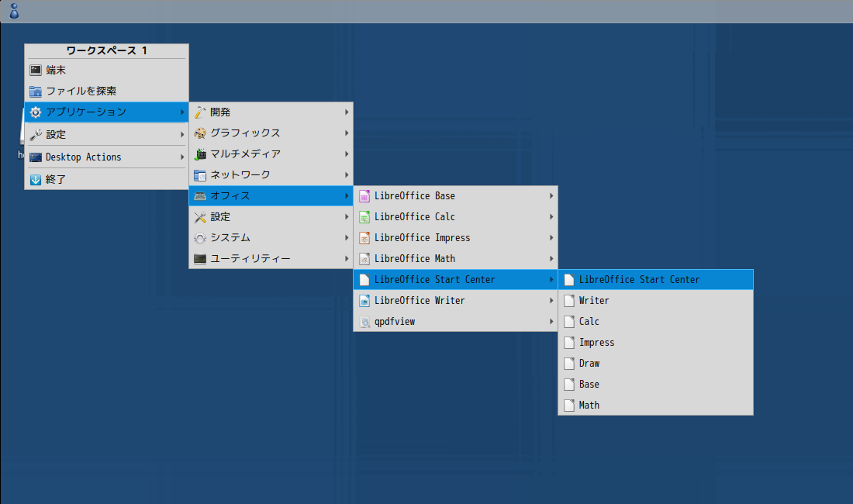853x504 pixels.
Task: Click the システム gear icon
Action: [200, 237]
